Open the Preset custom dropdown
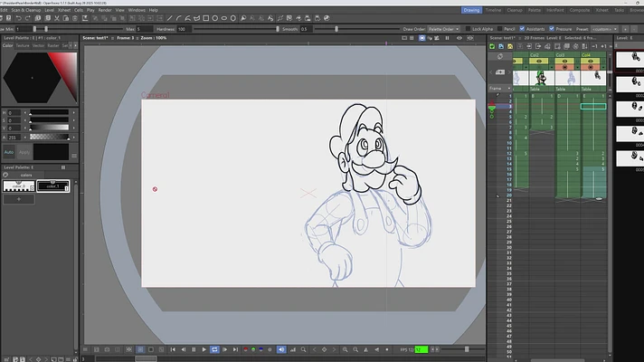The height and width of the screenshot is (362, 644). (604, 29)
